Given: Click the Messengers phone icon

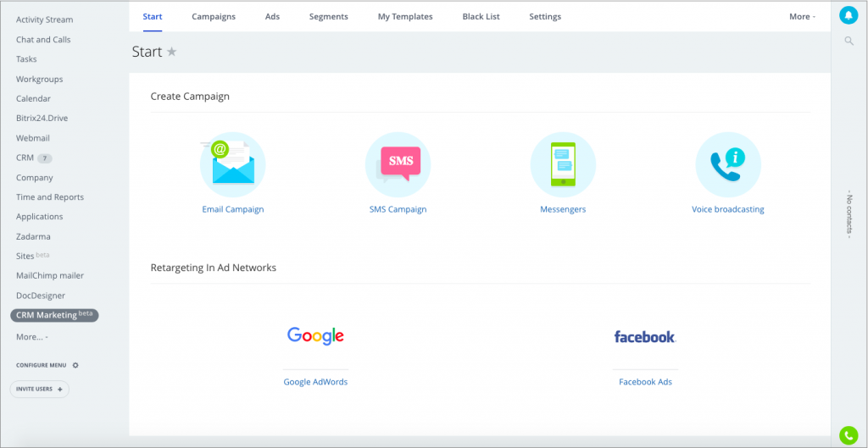Looking at the screenshot, I should point(563,164).
